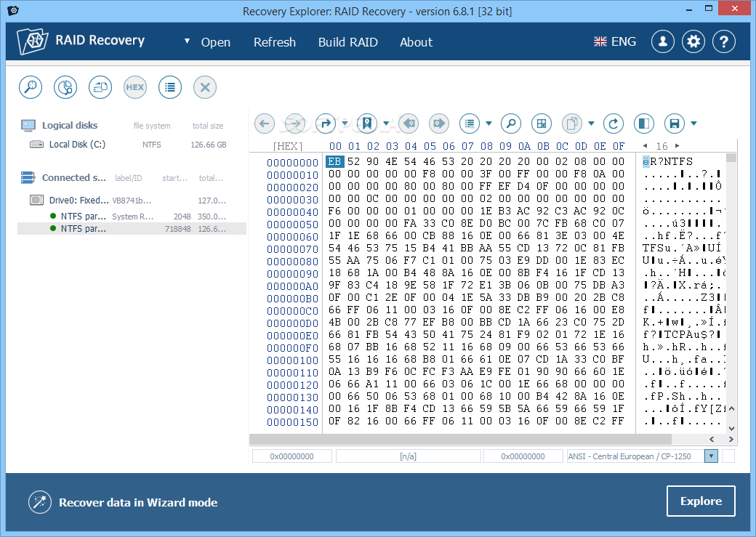Expand the arrow next to bookmark icon
The width and height of the screenshot is (756, 537).
(x=386, y=124)
